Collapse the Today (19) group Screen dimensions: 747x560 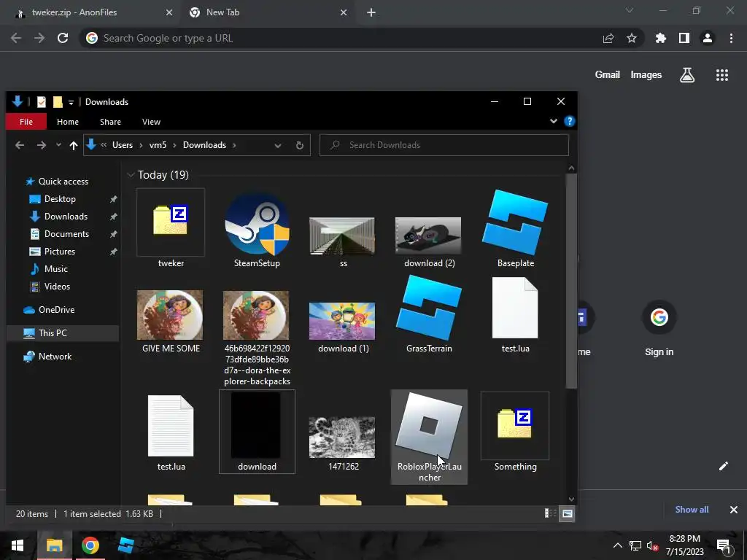[131, 175]
